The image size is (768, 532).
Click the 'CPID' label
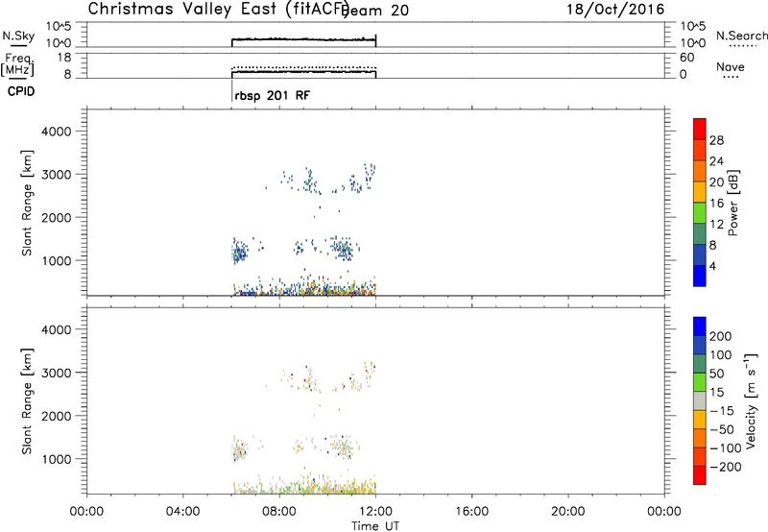pos(21,91)
